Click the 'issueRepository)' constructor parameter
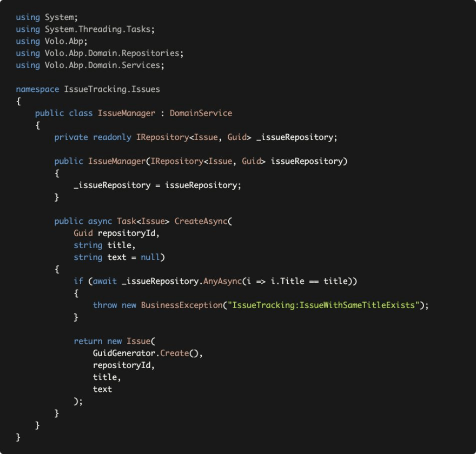Viewport: 476px width, 454px height. point(309,162)
